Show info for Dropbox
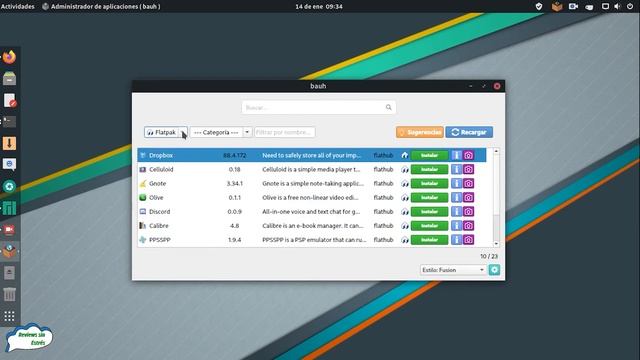Screen dimensions: 640x360 pos(456,156)
